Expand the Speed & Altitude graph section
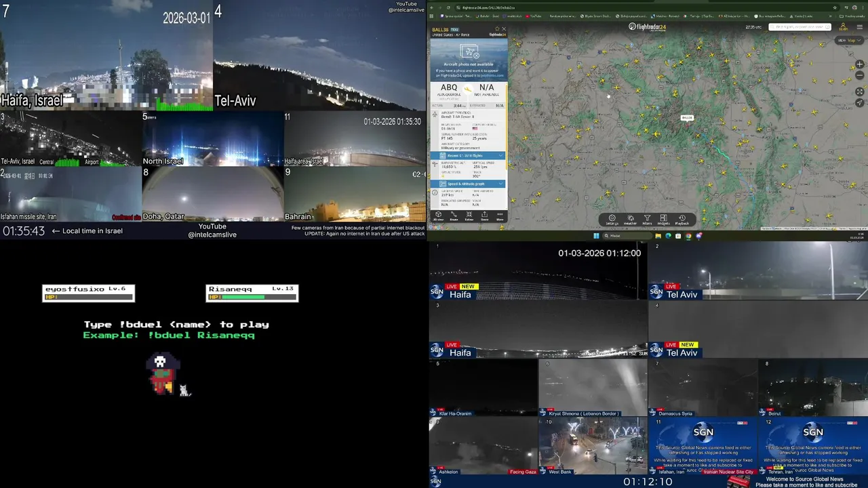The height and width of the screenshot is (488, 868). 468,184
